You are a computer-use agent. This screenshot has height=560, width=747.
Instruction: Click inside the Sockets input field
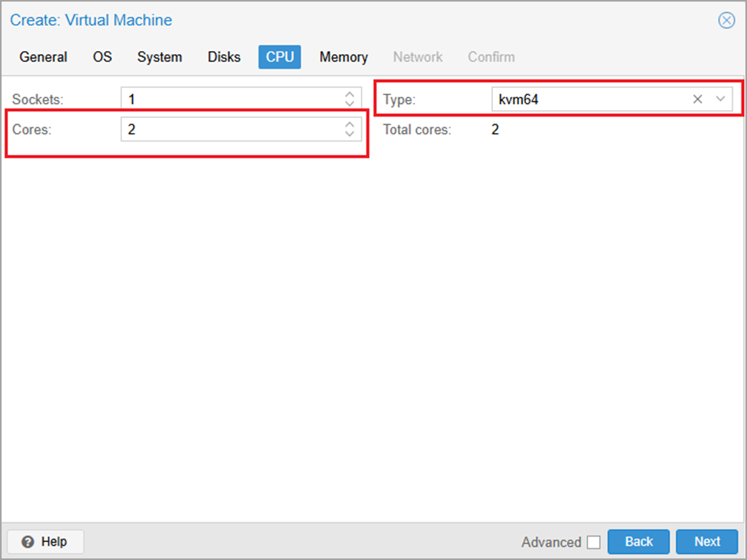pyautogui.click(x=228, y=98)
